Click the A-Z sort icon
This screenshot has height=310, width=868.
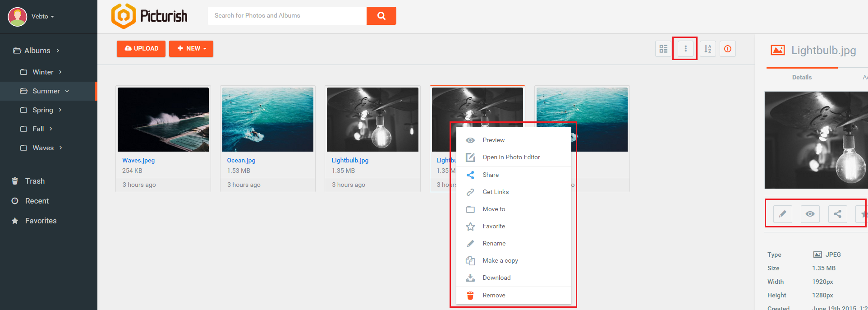pos(708,49)
